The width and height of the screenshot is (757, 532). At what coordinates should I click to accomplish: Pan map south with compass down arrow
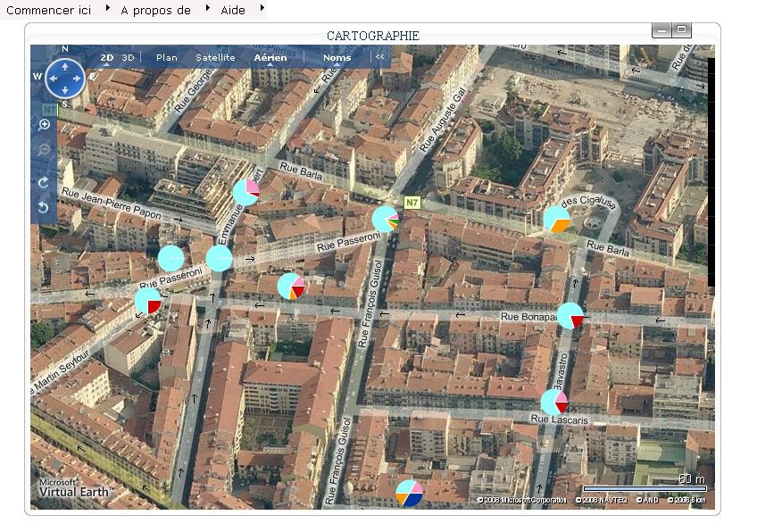pos(65,90)
